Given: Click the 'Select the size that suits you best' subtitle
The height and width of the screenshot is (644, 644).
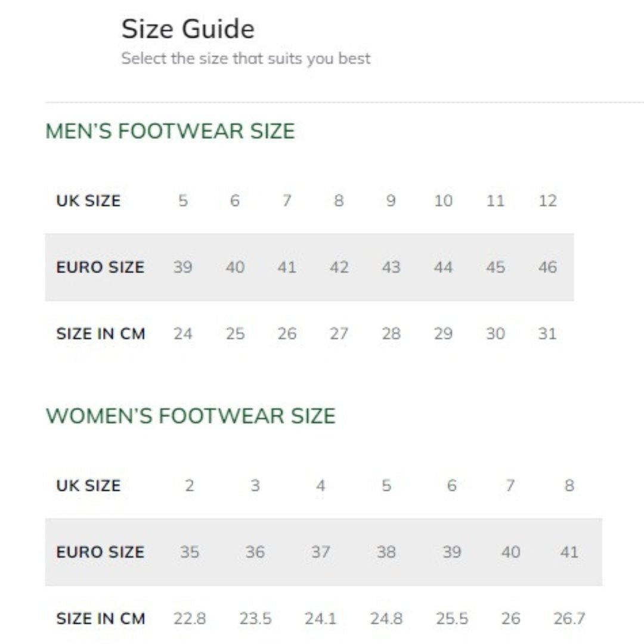Looking at the screenshot, I should point(246,58).
